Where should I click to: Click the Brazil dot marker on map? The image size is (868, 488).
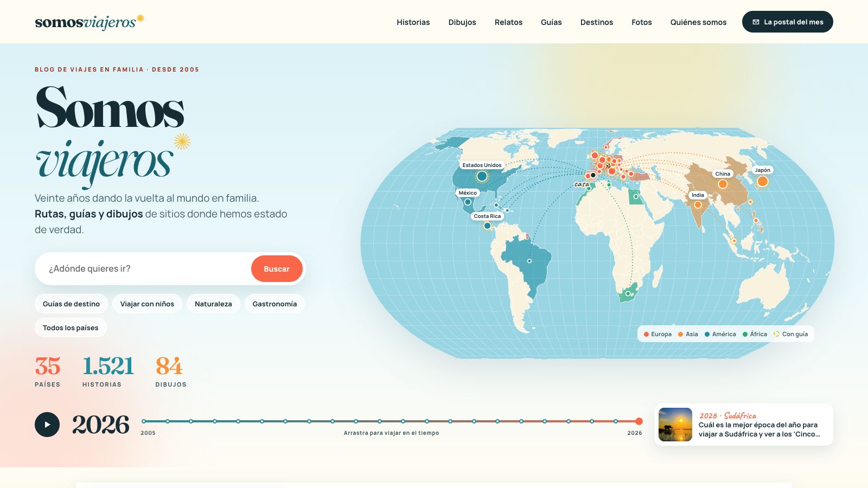click(529, 261)
